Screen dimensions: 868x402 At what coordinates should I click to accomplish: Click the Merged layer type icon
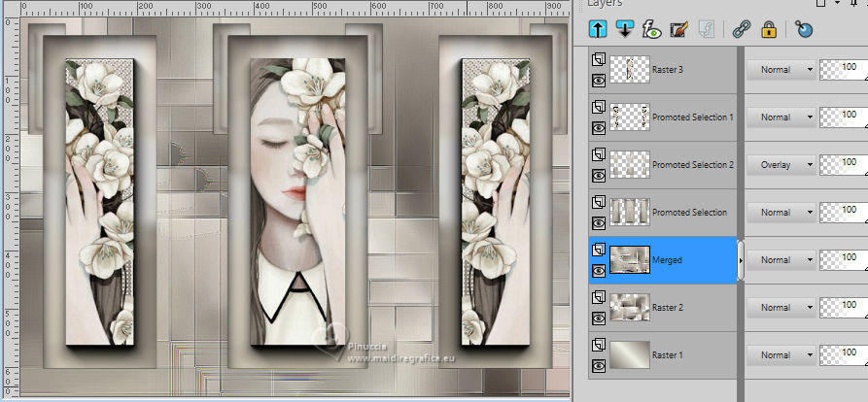pyautogui.click(x=599, y=250)
